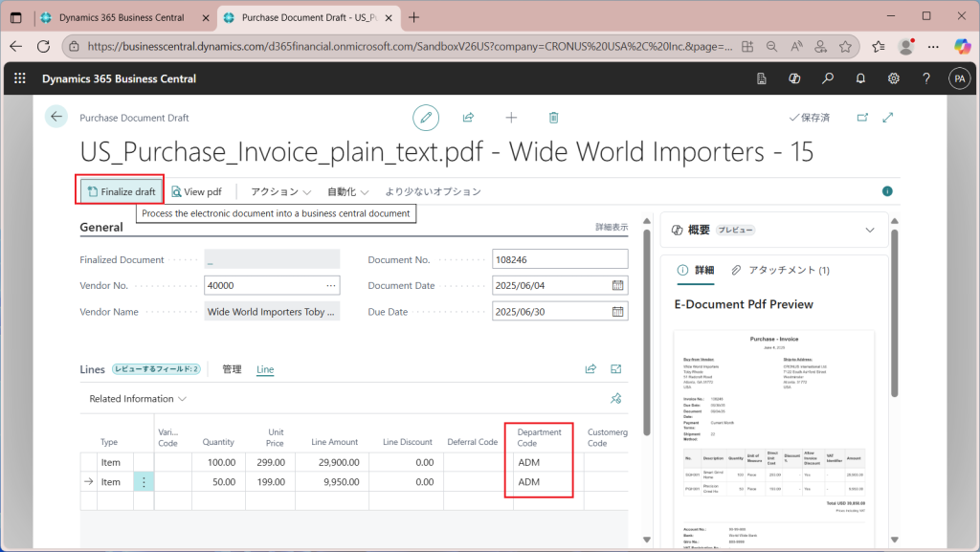Open the settings gear in Business Central
980x552 pixels.
click(x=894, y=78)
